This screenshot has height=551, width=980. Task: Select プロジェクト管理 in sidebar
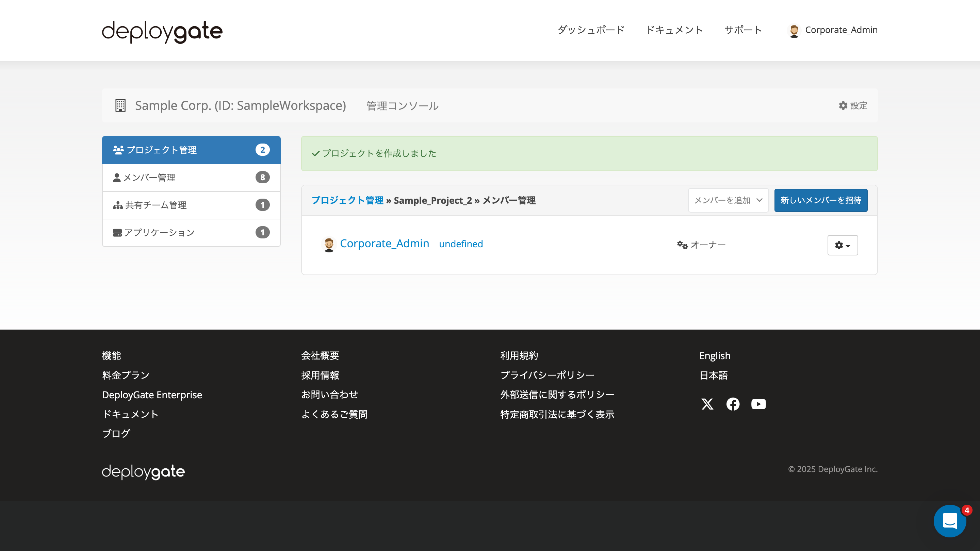point(191,150)
